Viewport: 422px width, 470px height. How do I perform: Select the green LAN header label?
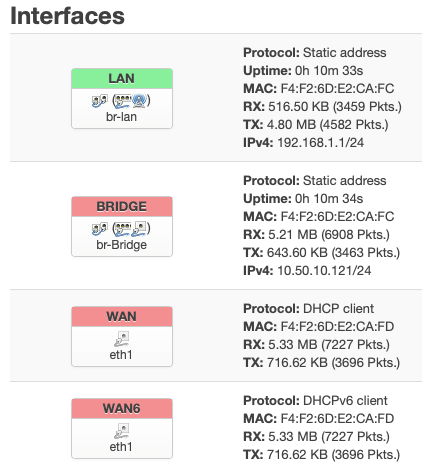122,79
